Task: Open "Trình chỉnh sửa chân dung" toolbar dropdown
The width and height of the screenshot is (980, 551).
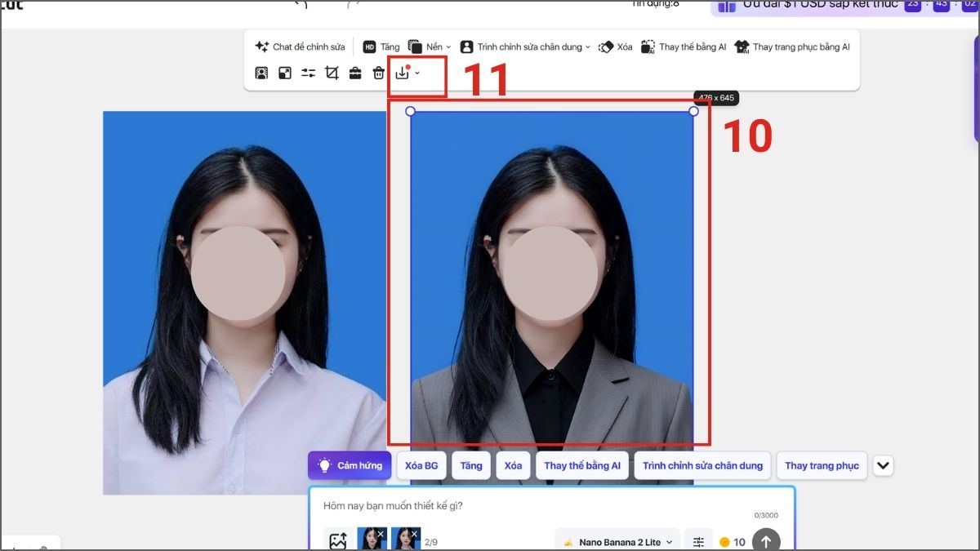Action: (x=525, y=47)
